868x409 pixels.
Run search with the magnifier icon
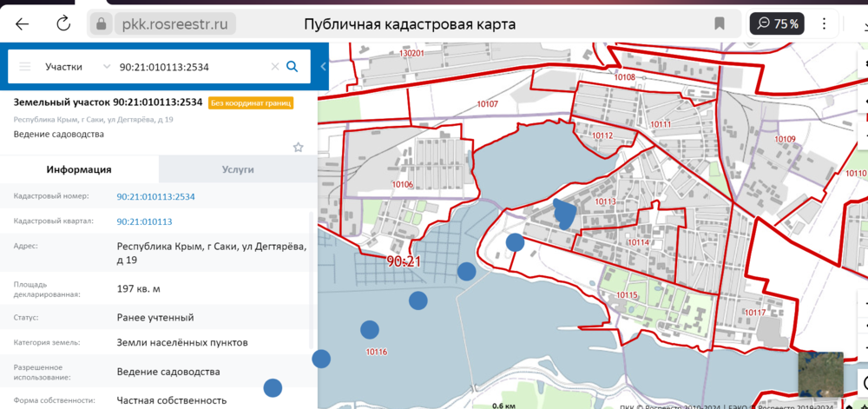click(x=293, y=66)
